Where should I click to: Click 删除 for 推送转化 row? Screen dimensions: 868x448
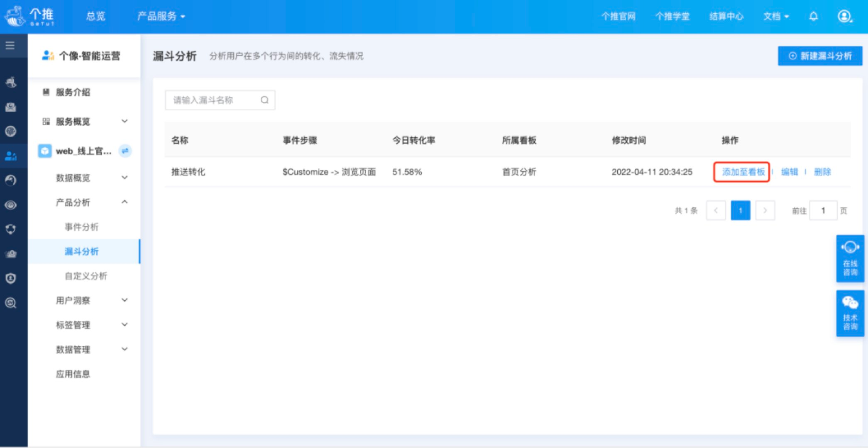pos(822,172)
